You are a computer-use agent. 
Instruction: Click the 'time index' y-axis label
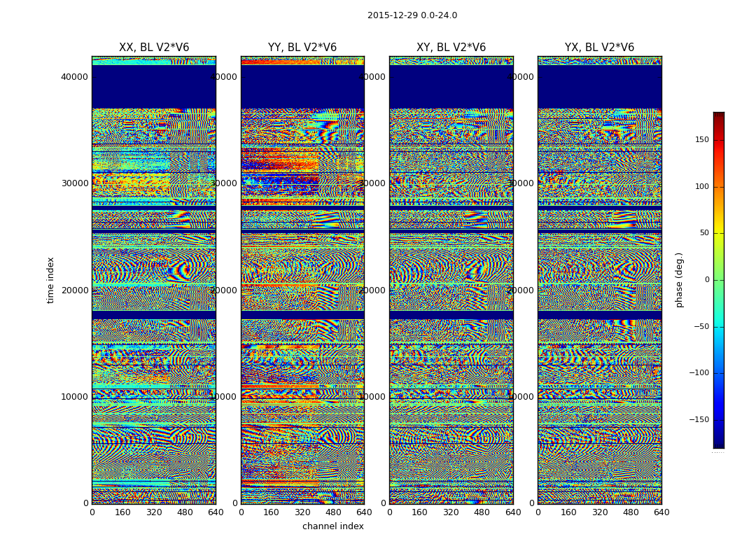[50, 280]
